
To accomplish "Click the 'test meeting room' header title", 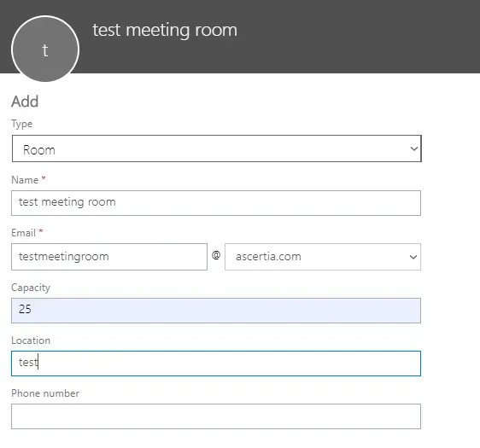I will click(165, 30).
